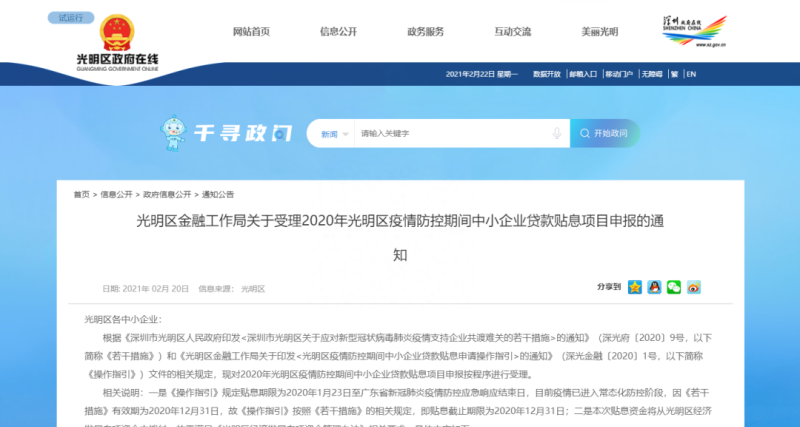Click the magnifier in 开始政问 button
Screen dimensions: 800x427
[x=585, y=134]
